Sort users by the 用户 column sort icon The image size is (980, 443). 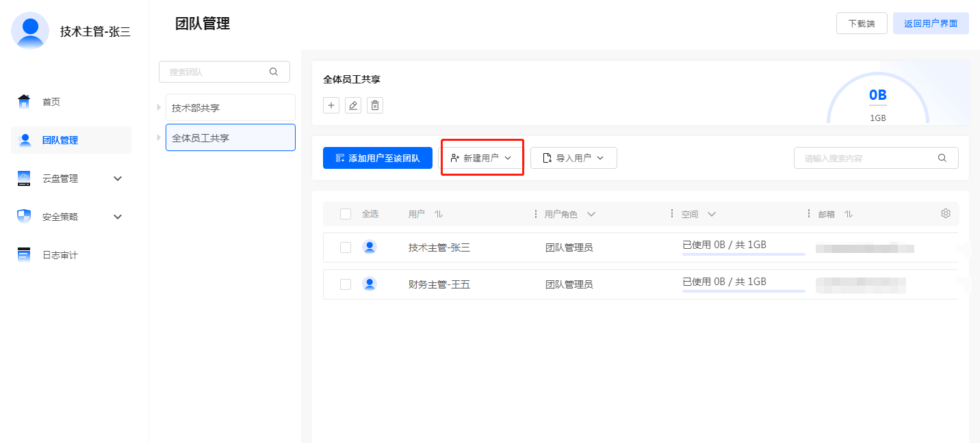click(x=439, y=214)
